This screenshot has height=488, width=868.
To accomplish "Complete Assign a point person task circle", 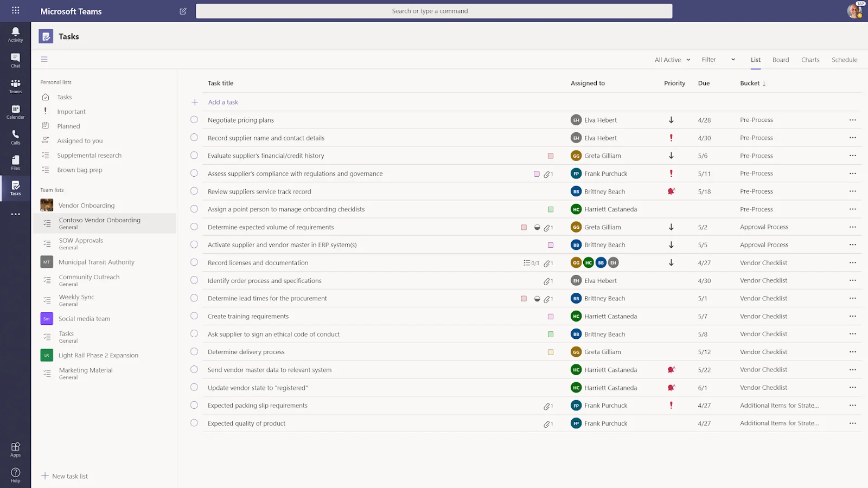I will pyautogui.click(x=194, y=209).
